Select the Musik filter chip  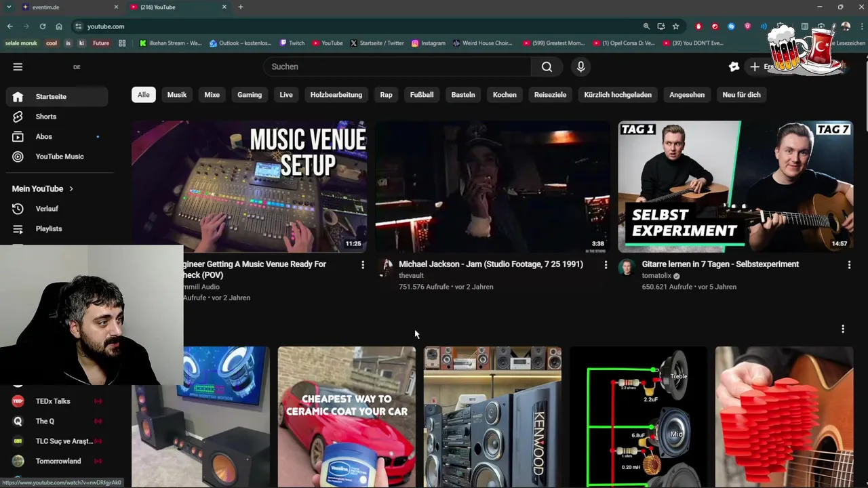coord(177,95)
